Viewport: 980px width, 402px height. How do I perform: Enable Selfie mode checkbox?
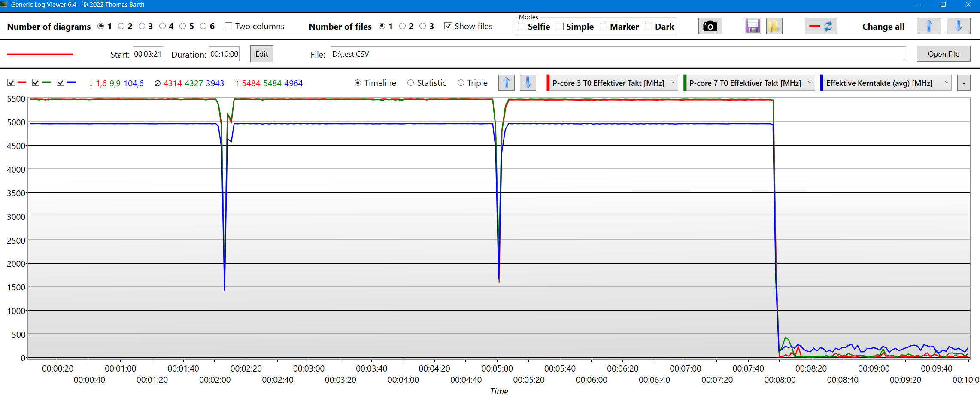point(522,27)
